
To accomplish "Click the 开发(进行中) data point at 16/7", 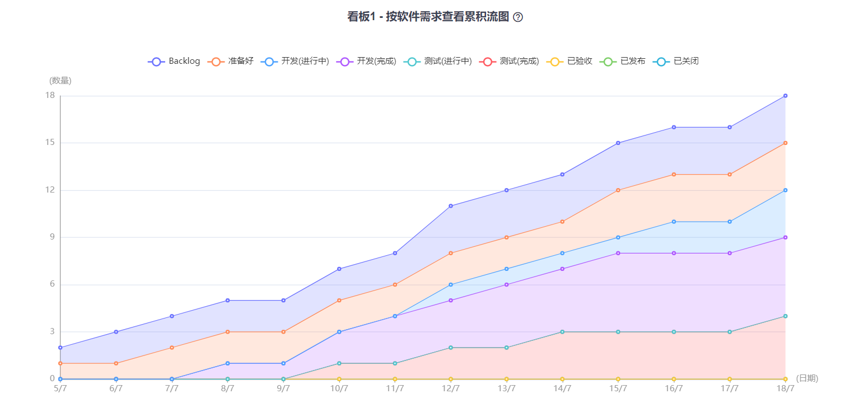I will pyautogui.click(x=674, y=222).
